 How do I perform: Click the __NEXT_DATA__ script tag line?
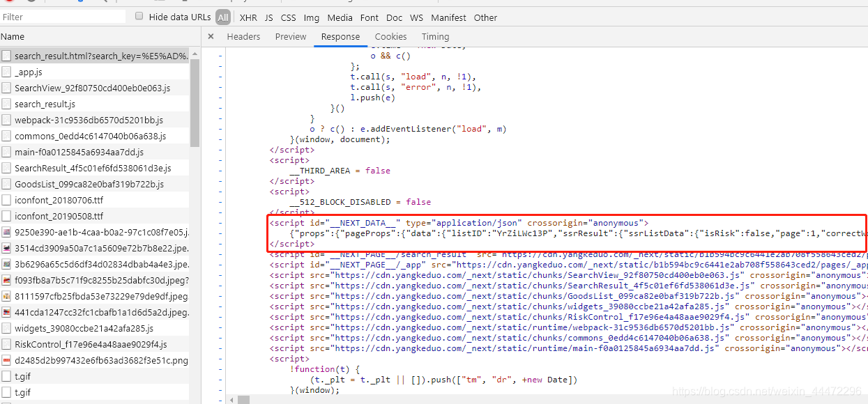459,223
